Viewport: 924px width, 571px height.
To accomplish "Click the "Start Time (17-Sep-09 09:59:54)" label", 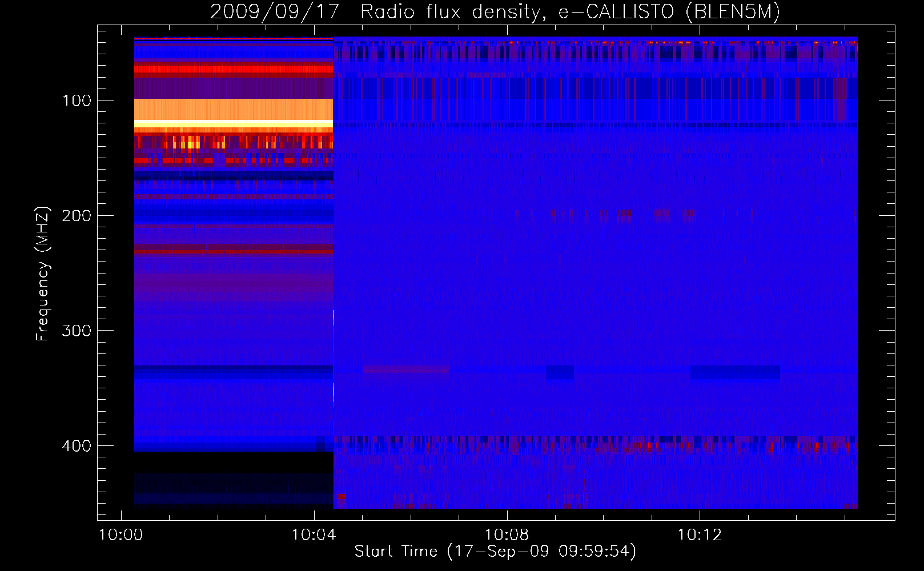I will 495,552.
